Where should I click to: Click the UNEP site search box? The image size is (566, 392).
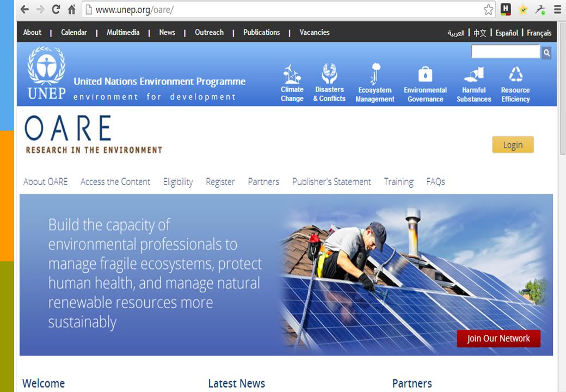pos(506,52)
